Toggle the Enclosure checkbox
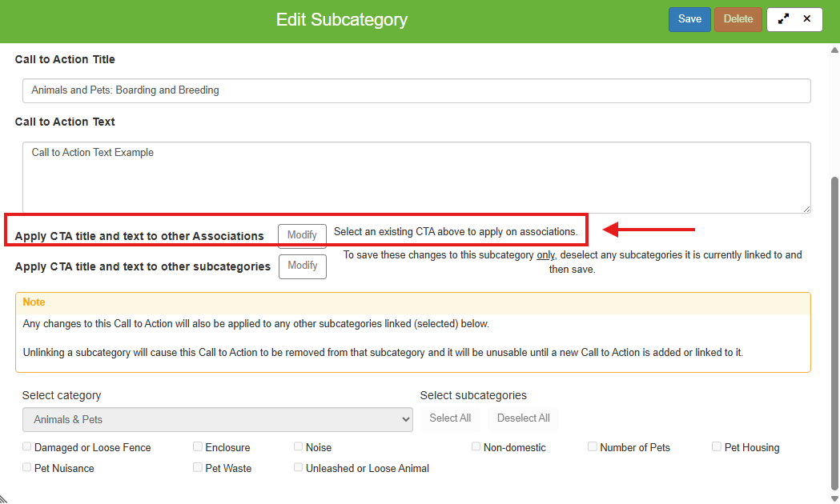The image size is (840, 504). (198, 447)
